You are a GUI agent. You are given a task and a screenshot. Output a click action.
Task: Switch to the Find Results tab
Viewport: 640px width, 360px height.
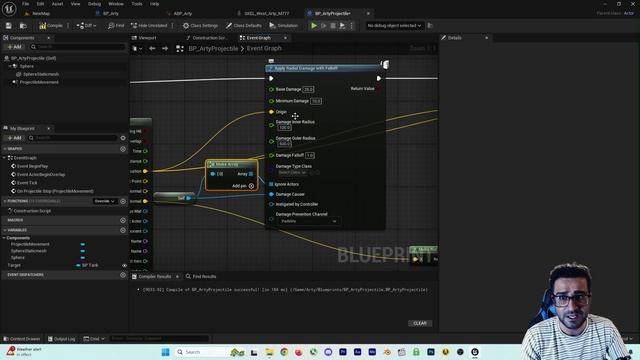tap(201, 277)
